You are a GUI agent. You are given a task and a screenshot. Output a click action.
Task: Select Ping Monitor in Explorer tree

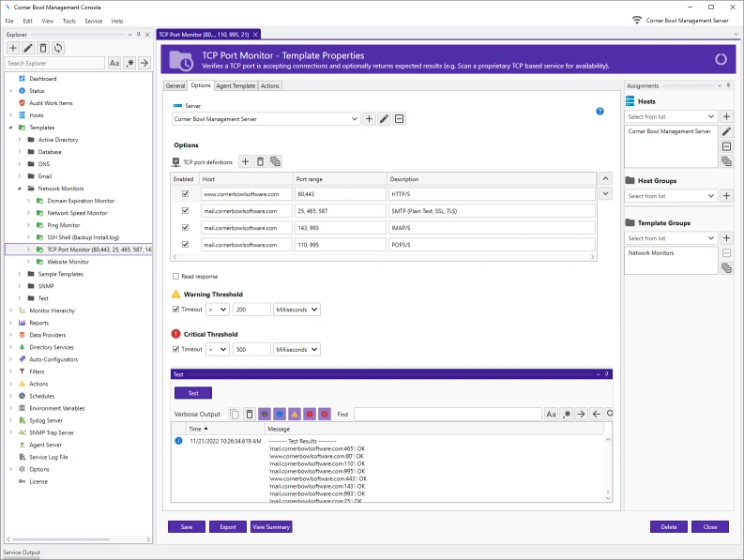point(64,225)
